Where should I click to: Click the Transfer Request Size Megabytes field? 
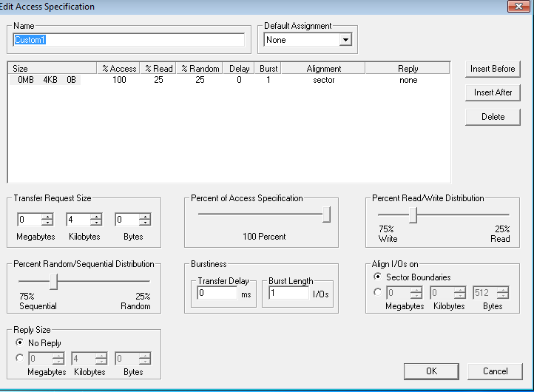(x=30, y=220)
